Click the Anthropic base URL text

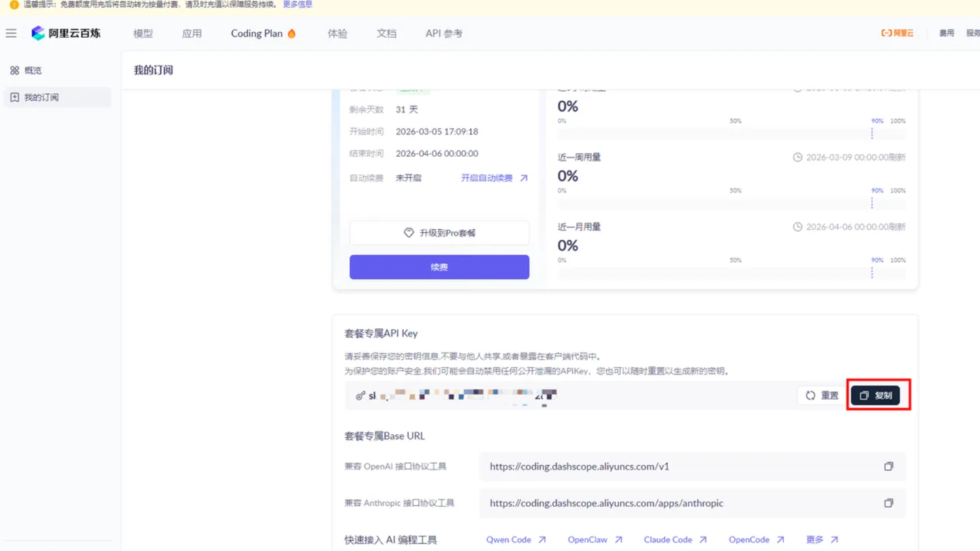click(607, 503)
